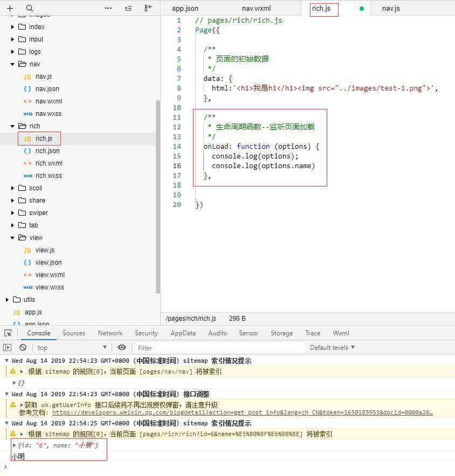Expand the wx.getUserInfo warning message
The height and width of the screenshot is (476, 455).
pos(22,405)
